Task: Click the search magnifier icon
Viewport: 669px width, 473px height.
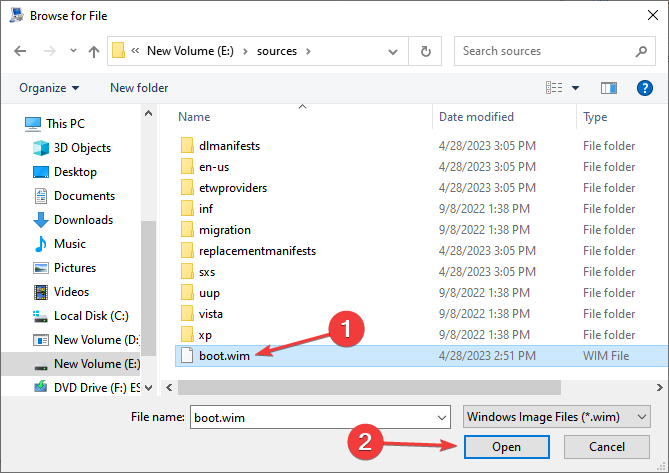Action: (641, 52)
